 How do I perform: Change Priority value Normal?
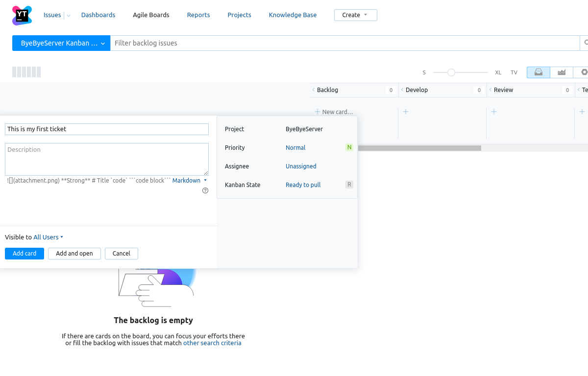(x=295, y=148)
